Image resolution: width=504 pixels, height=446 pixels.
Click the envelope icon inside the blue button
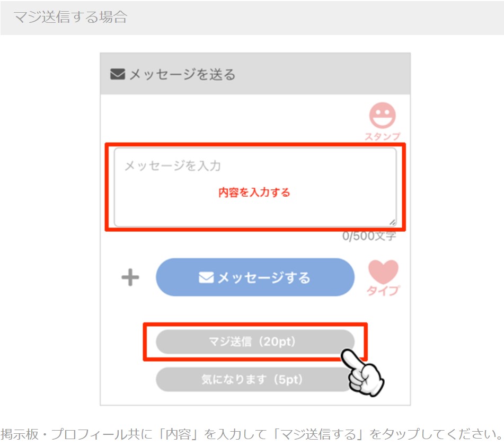(x=206, y=277)
